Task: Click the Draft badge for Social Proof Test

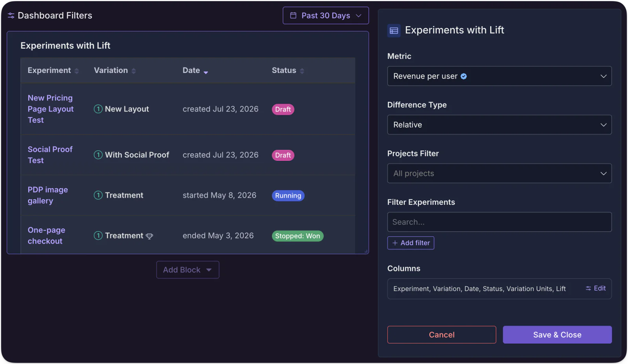Action: (283, 155)
